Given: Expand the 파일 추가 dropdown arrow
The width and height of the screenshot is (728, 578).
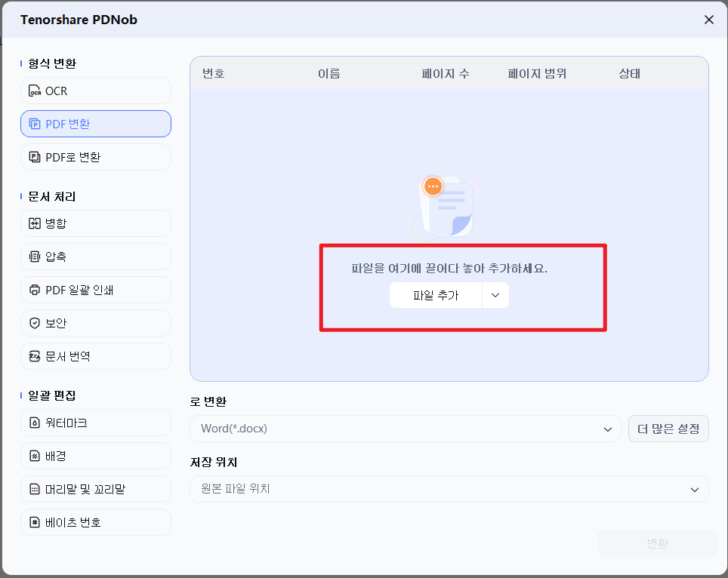Looking at the screenshot, I should [495, 296].
